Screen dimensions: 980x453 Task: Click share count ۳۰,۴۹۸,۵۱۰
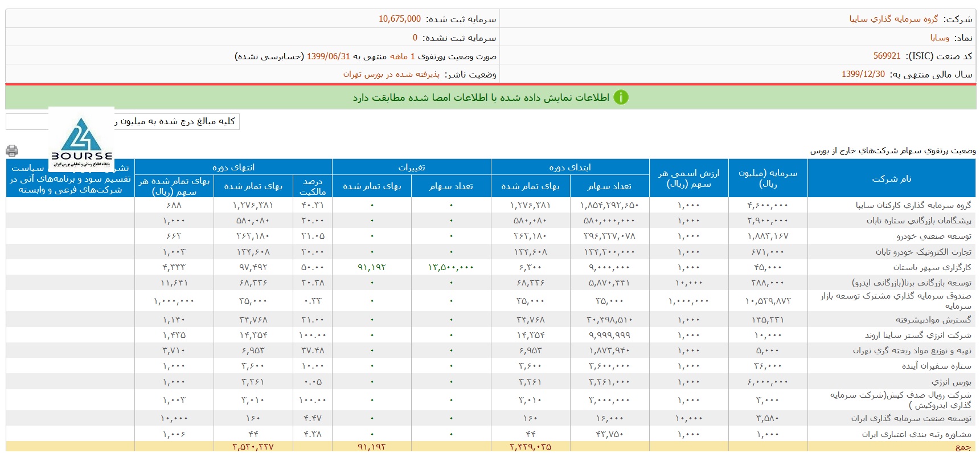609,320
